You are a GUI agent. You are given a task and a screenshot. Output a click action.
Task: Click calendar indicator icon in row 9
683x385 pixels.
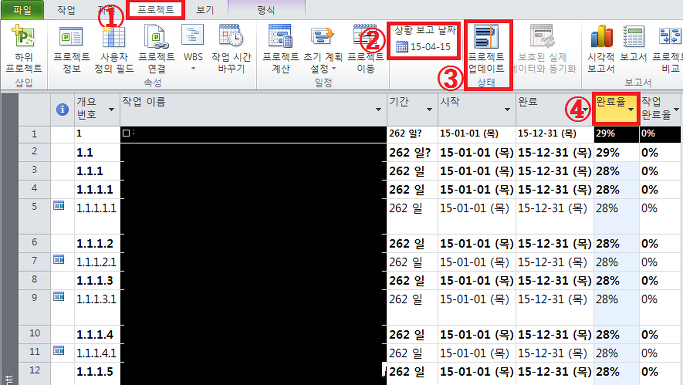pos(58,297)
